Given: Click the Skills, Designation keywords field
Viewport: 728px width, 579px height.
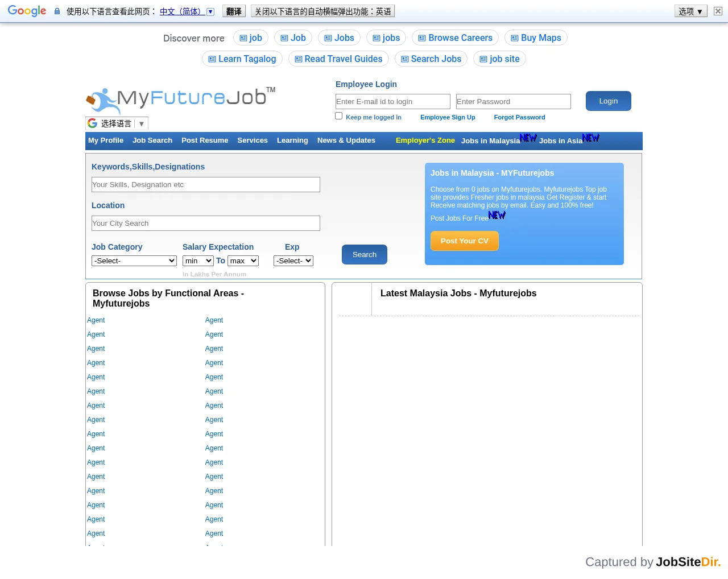Looking at the screenshot, I should point(206,184).
